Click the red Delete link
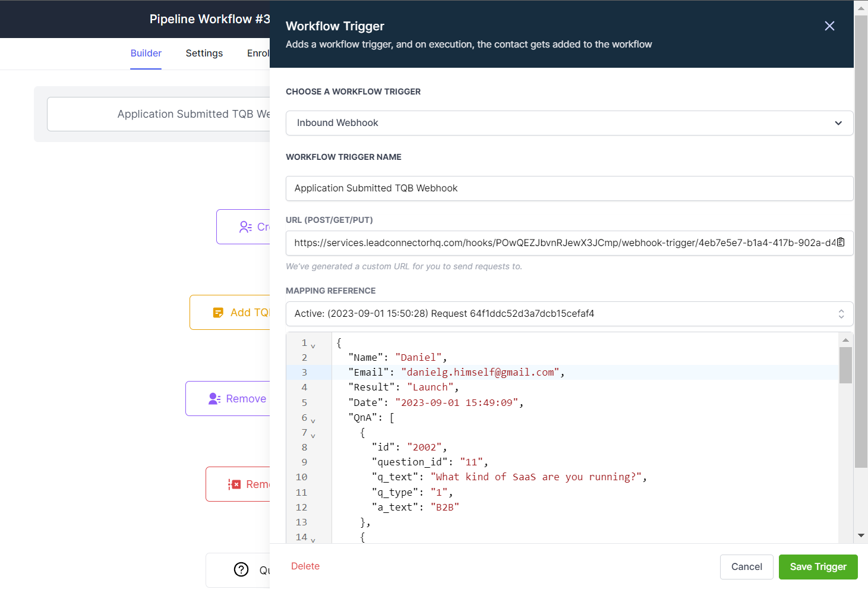Screen dimensions: 868x589 (305, 566)
